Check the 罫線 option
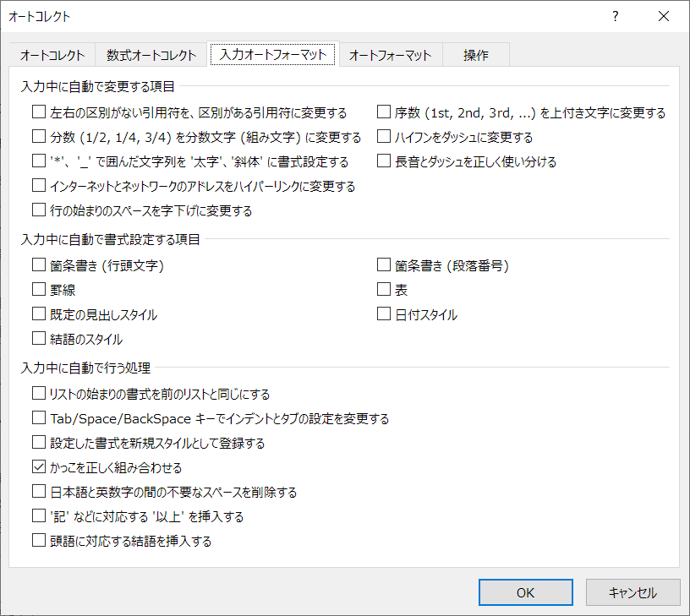The height and width of the screenshot is (616, 690). (38, 290)
